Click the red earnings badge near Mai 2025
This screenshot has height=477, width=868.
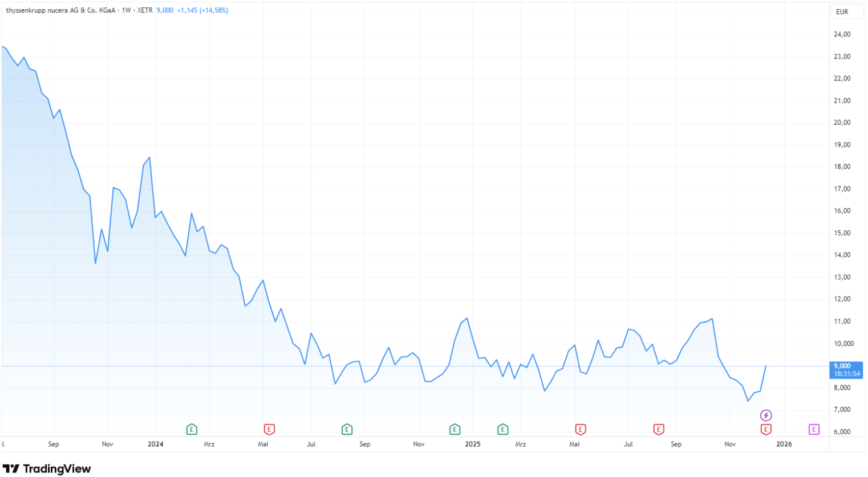(x=579, y=430)
